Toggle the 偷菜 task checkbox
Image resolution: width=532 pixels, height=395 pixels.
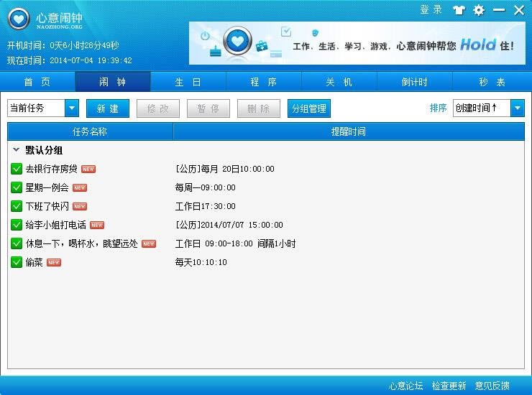pos(17,262)
